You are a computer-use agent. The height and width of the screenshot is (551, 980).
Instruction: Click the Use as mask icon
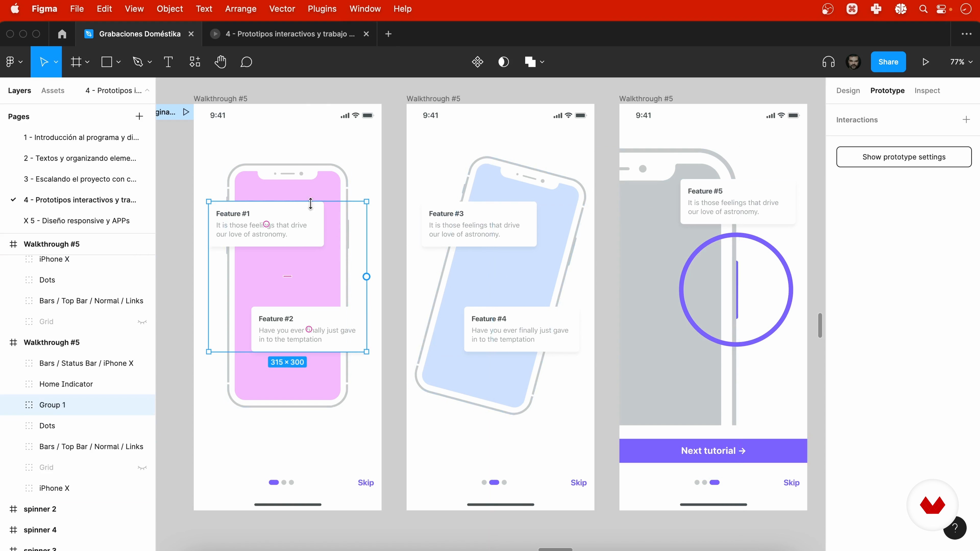pyautogui.click(x=504, y=61)
